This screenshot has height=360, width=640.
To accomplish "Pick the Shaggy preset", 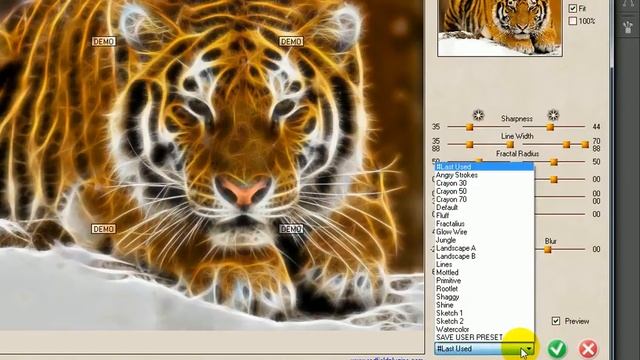I will (484, 297).
